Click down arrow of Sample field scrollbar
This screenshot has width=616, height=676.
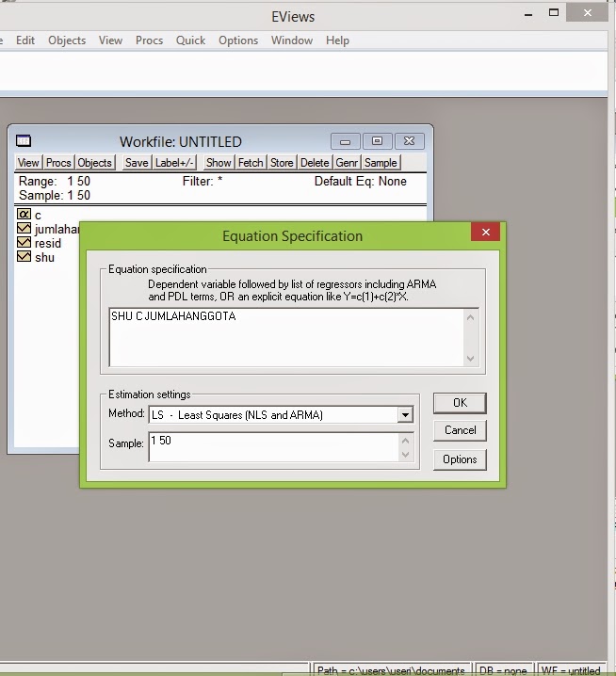click(x=405, y=455)
